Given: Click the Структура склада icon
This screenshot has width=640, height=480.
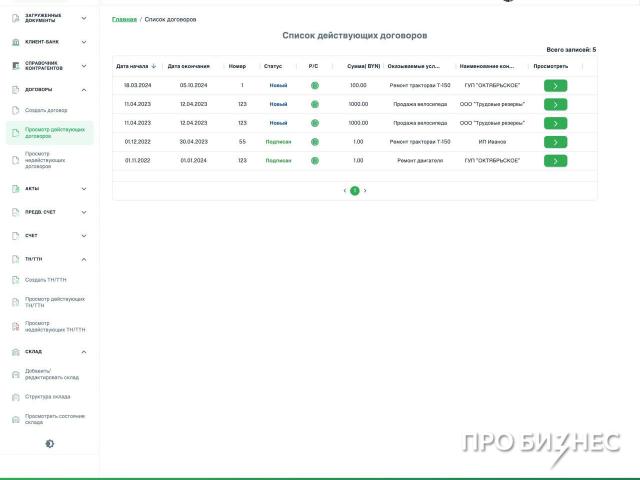Looking at the screenshot, I should (15, 397).
